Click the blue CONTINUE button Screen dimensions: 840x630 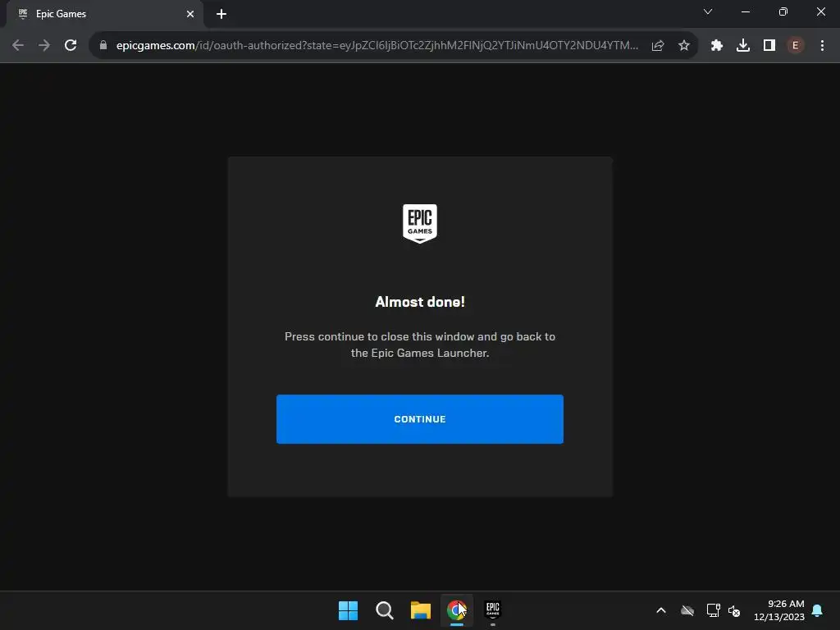coord(419,419)
